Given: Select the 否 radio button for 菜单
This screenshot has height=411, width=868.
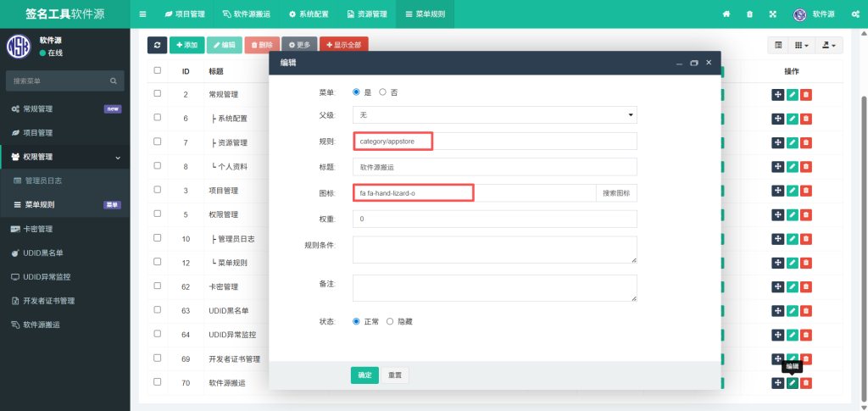Looking at the screenshot, I should click(x=383, y=92).
